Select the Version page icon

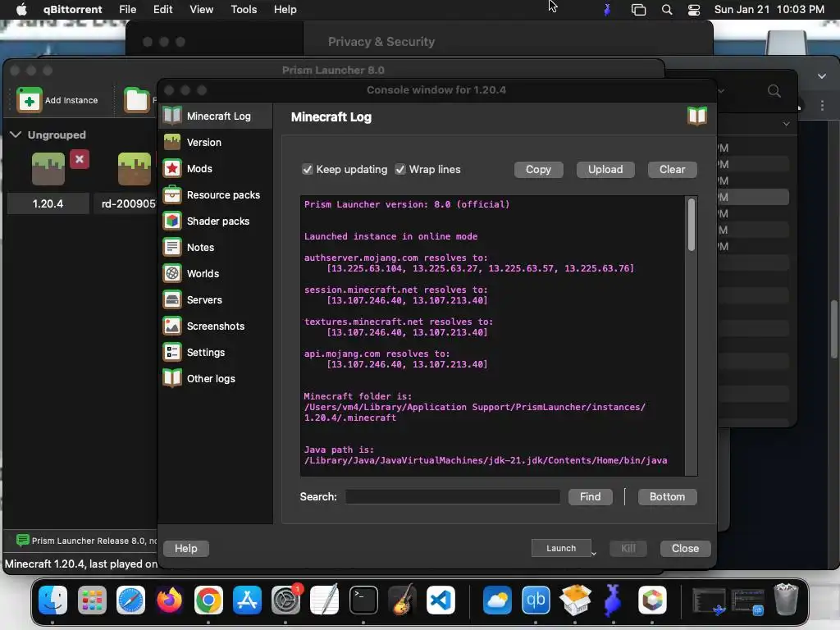pos(172,143)
